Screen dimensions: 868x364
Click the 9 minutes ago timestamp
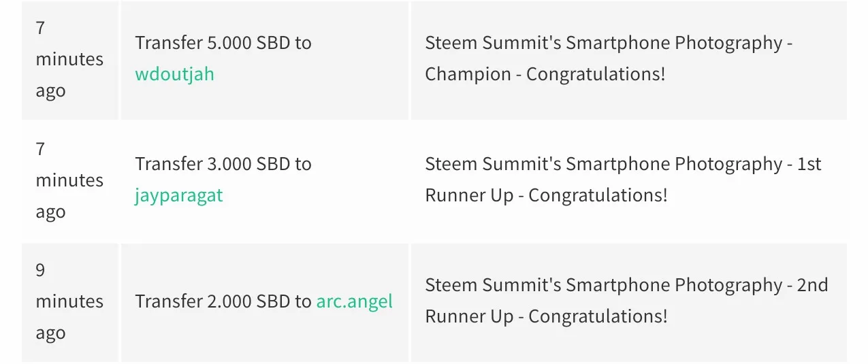[69, 301]
